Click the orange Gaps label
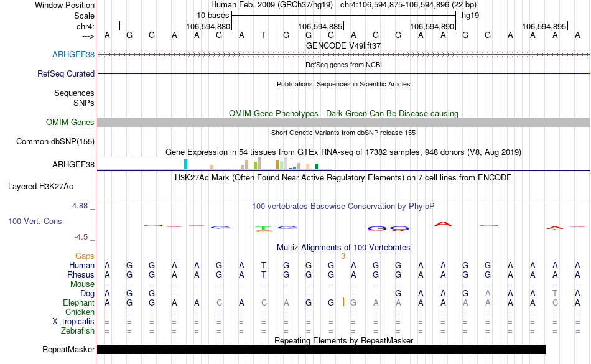The width and height of the screenshot is (591, 364). tap(85, 256)
